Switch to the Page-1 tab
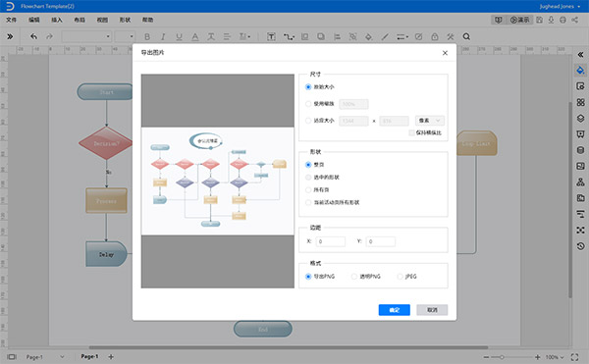This screenshot has width=589, height=364. (89, 356)
